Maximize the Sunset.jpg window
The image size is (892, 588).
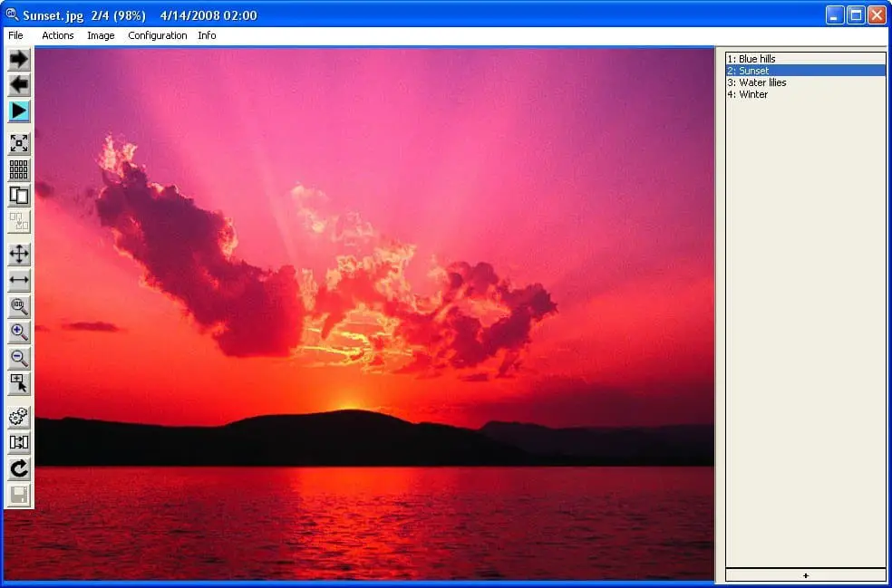(x=856, y=14)
